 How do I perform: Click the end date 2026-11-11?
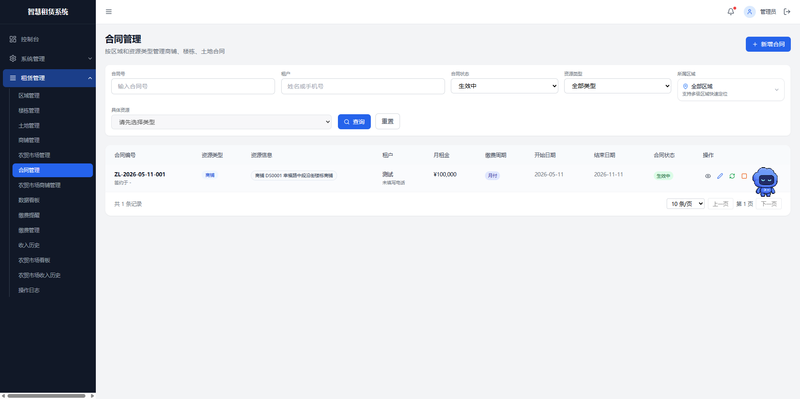(608, 174)
